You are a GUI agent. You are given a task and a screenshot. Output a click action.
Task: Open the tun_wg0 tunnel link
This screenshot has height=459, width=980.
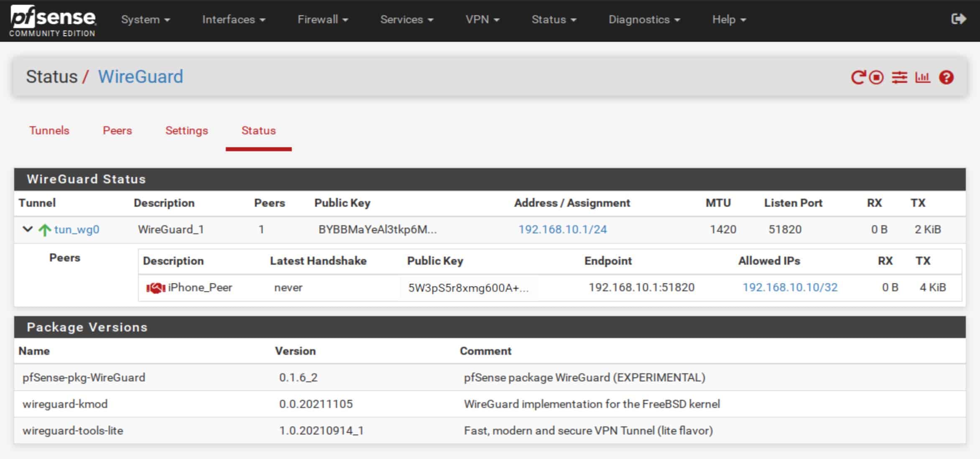77,229
